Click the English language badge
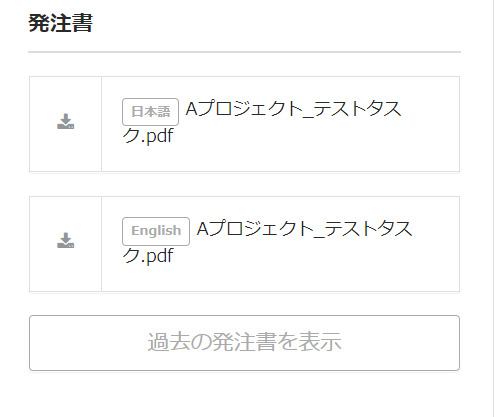 (156, 231)
